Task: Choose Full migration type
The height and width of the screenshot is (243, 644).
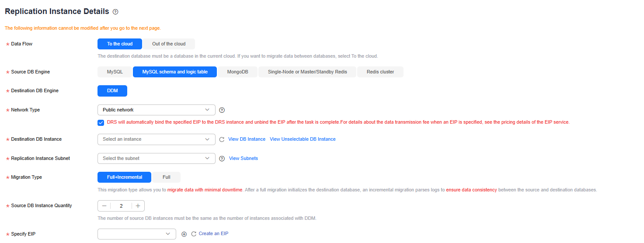Action: pos(166,177)
